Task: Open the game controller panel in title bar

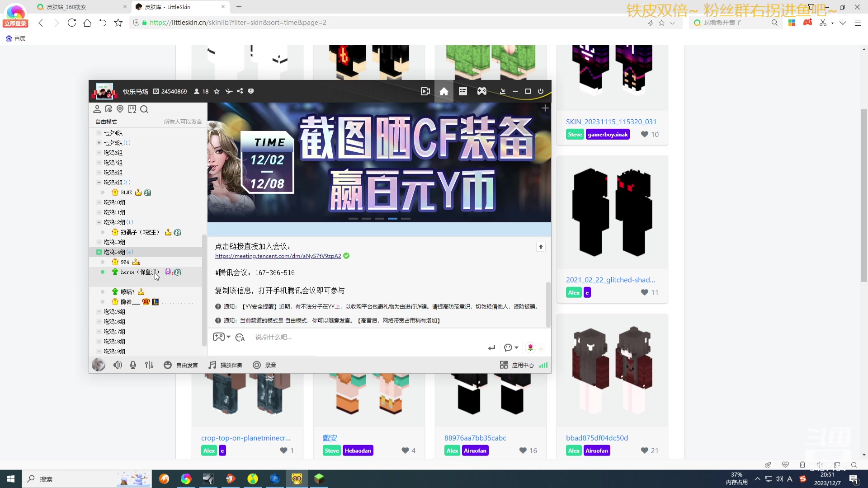Action: [481, 91]
